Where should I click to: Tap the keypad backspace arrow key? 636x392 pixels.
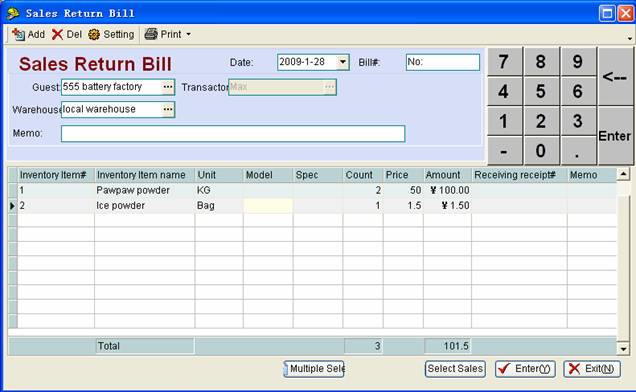click(615, 76)
